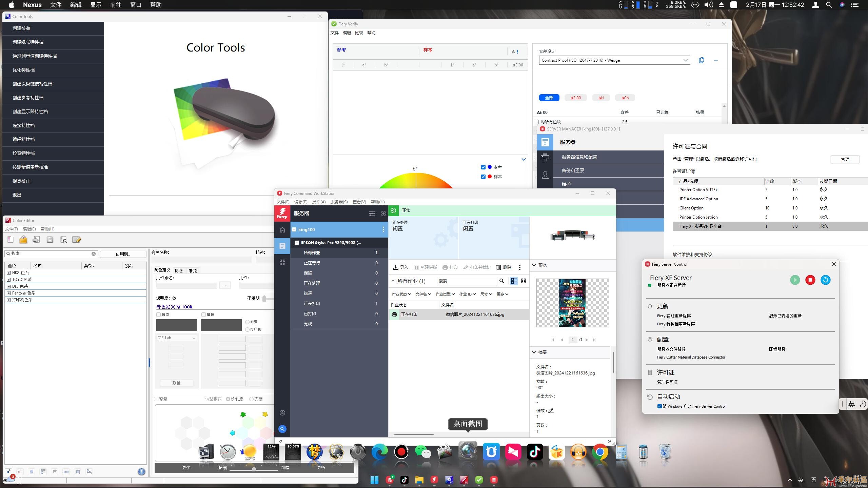Click account icon in Command WorkStation sidebar
Viewport: 868px width, 488px height.
click(x=282, y=413)
